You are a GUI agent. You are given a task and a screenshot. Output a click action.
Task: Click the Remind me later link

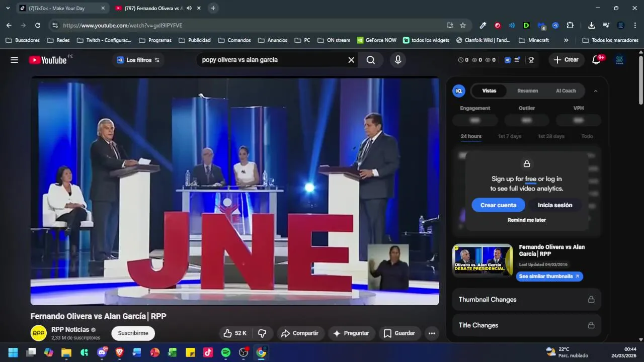[x=527, y=220]
